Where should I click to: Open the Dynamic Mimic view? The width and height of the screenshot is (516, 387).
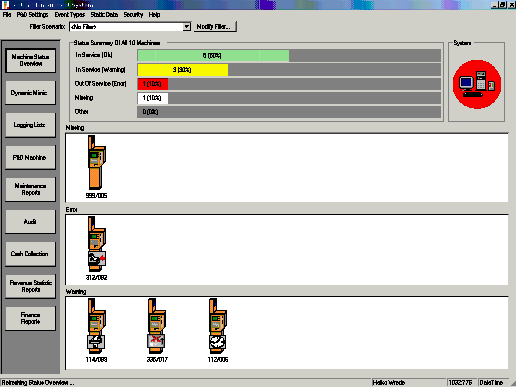[30, 93]
